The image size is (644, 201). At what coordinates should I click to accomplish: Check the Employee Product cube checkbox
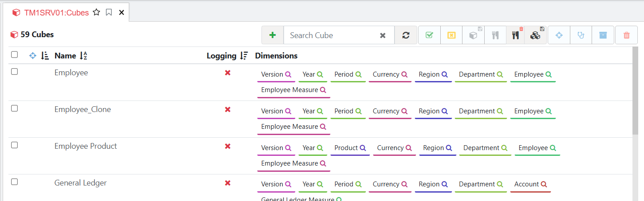pos(15,145)
